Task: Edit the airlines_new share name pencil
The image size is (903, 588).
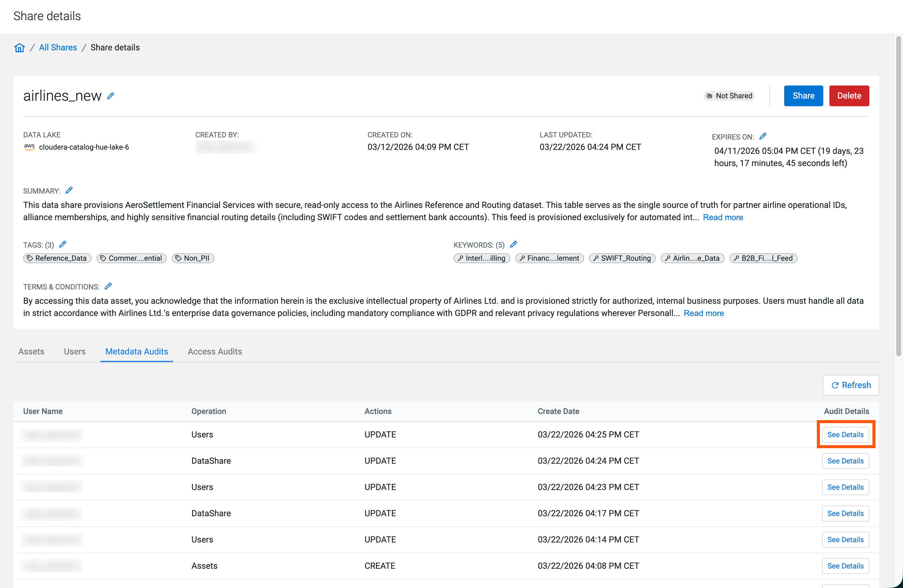Action: [110, 96]
